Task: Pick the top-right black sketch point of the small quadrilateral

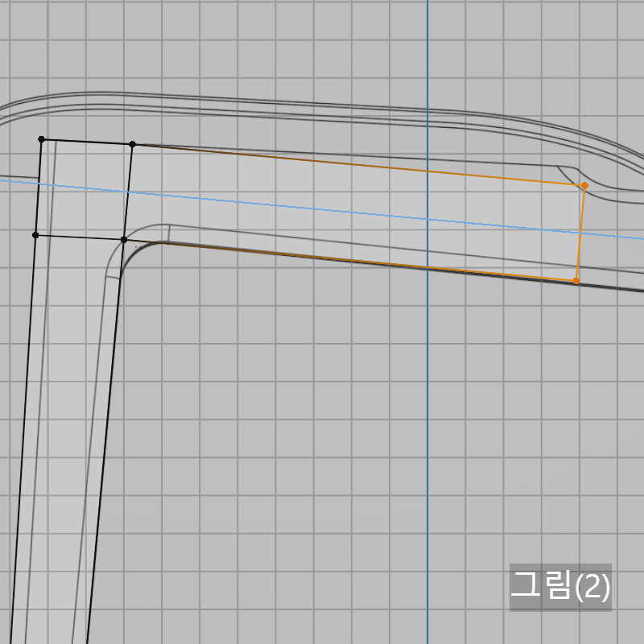Action: tap(132, 144)
